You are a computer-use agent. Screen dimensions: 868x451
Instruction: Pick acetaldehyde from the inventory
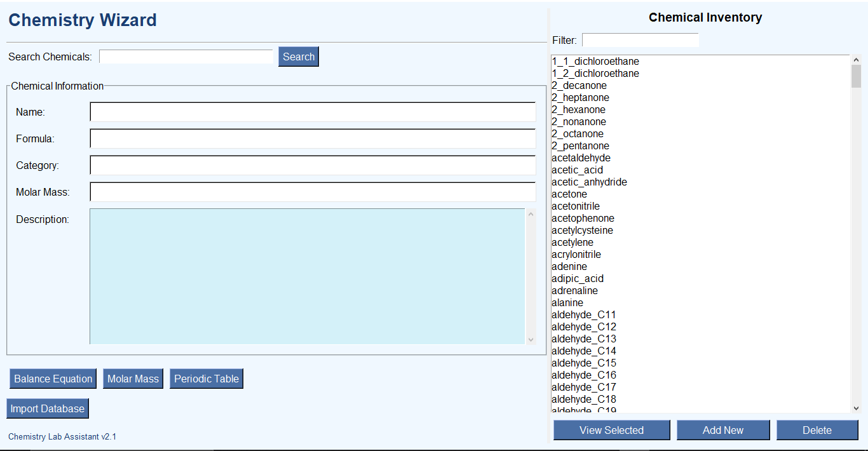[x=701, y=158]
